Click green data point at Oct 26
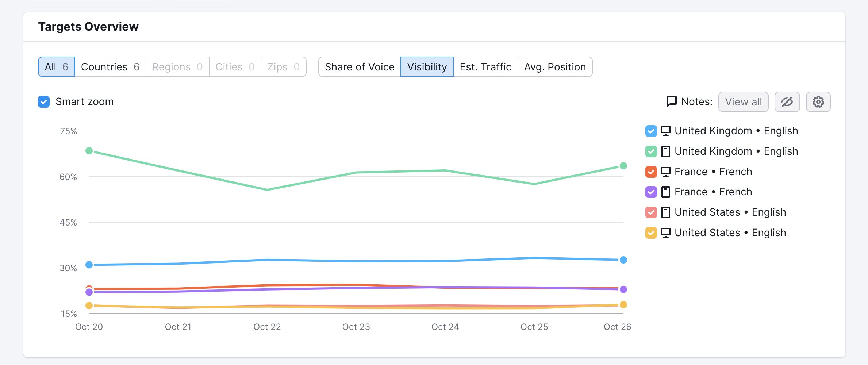The width and height of the screenshot is (868, 365). pos(623,166)
